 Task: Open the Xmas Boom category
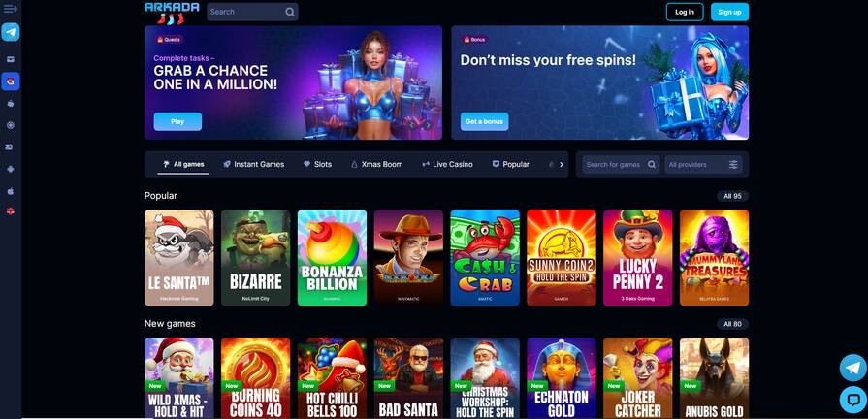pos(377,164)
